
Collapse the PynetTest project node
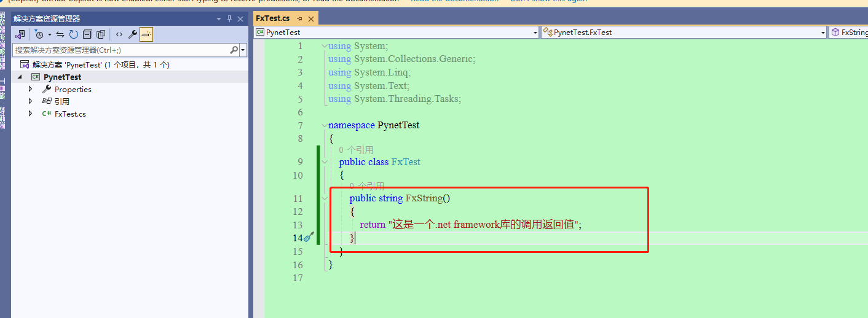tap(20, 77)
